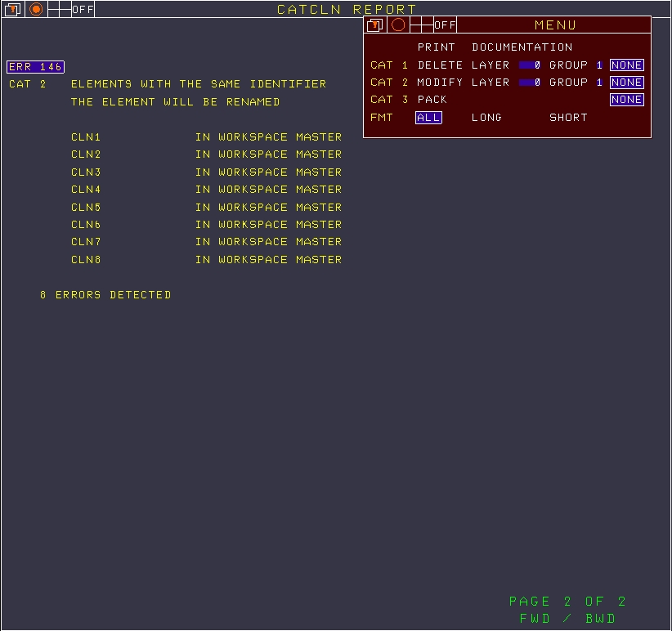Select ALL format option
The width and height of the screenshot is (672, 631).
click(428, 118)
